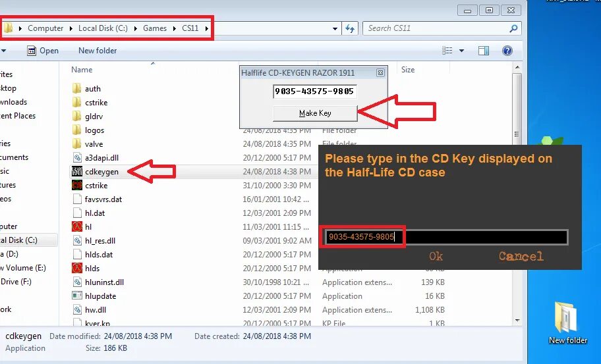Click New folder in the toolbar
This screenshot has width=601, height=364.
coord(98,51)
